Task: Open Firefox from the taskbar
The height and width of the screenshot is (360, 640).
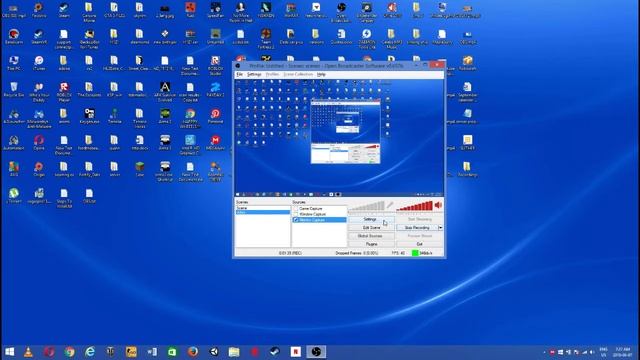Action: point(193,351)
